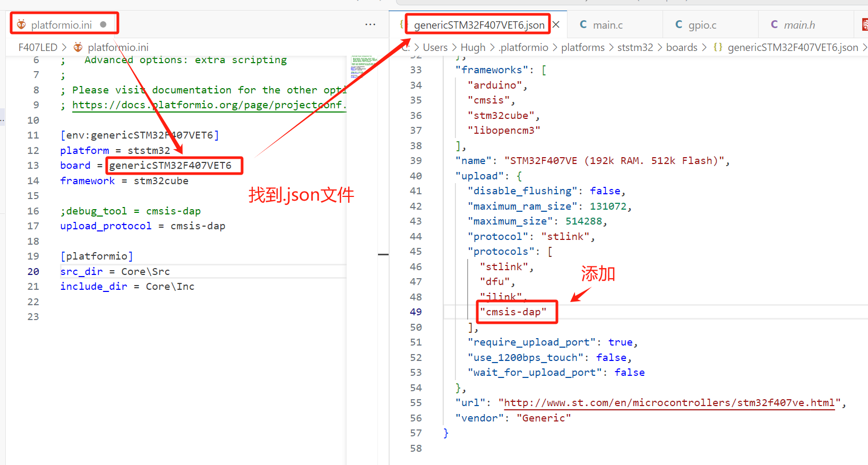Open the .platformio breadcrumb dropdown
This screenshot has height=465, width=868.
pyautogui.click(x=523, y=47)
